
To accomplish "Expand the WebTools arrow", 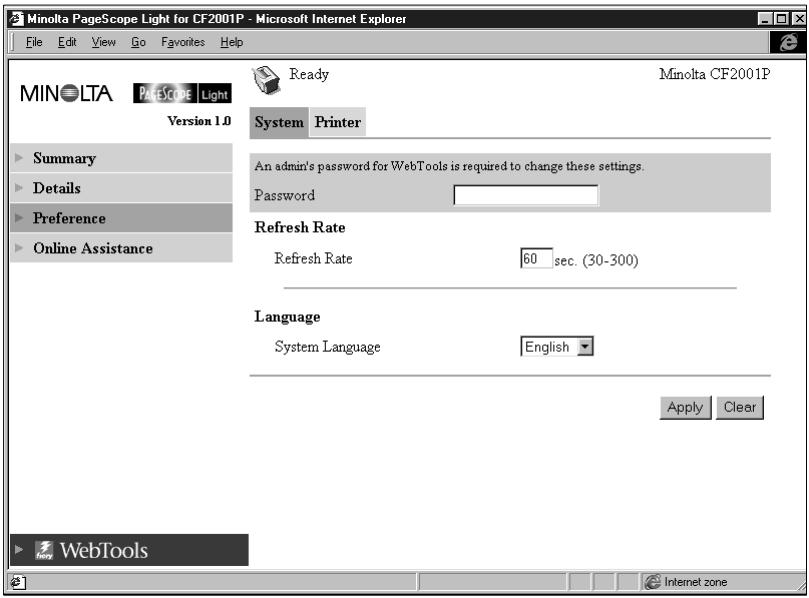I will tap(19, 549).
